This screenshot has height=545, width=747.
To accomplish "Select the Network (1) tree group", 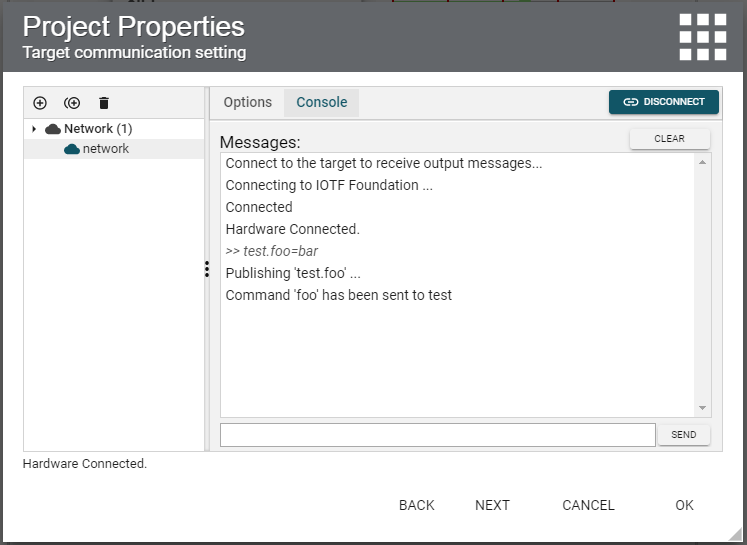I will [x=98, y=129].
